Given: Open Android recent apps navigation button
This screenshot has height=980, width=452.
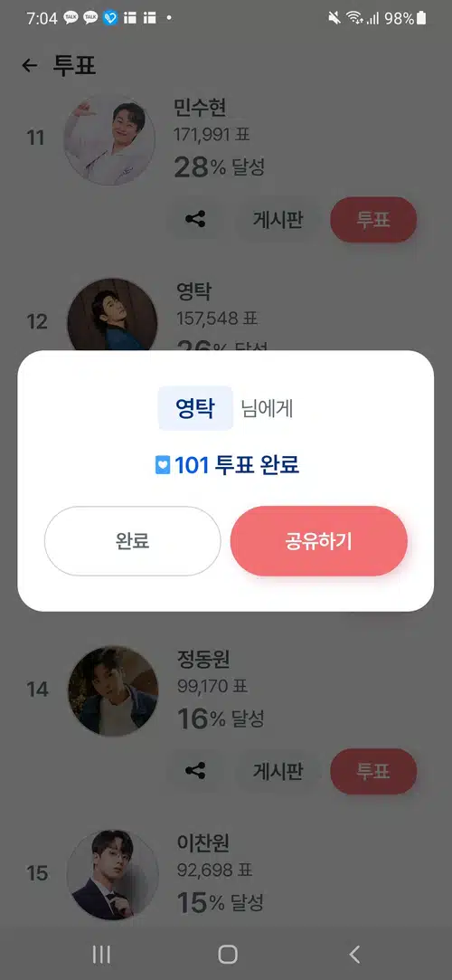Looking at the screenshot, I should pyautogui.click(x=101, y=954).
